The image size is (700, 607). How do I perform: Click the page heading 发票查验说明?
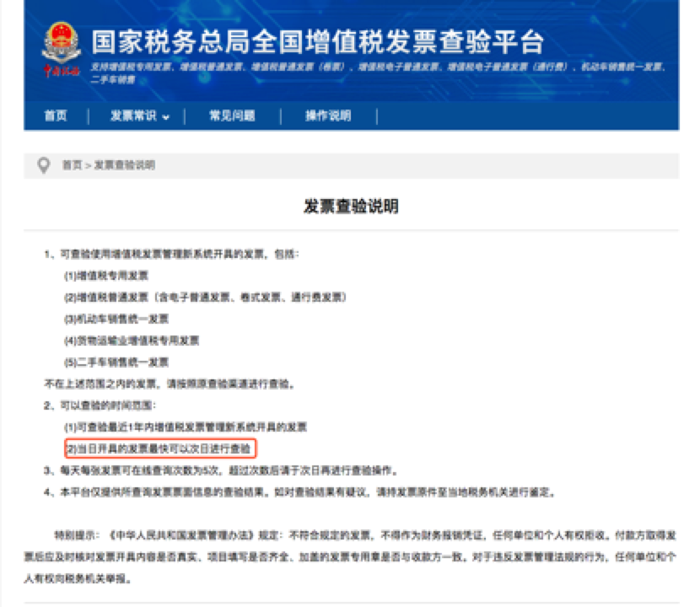[x=352, y=207]
